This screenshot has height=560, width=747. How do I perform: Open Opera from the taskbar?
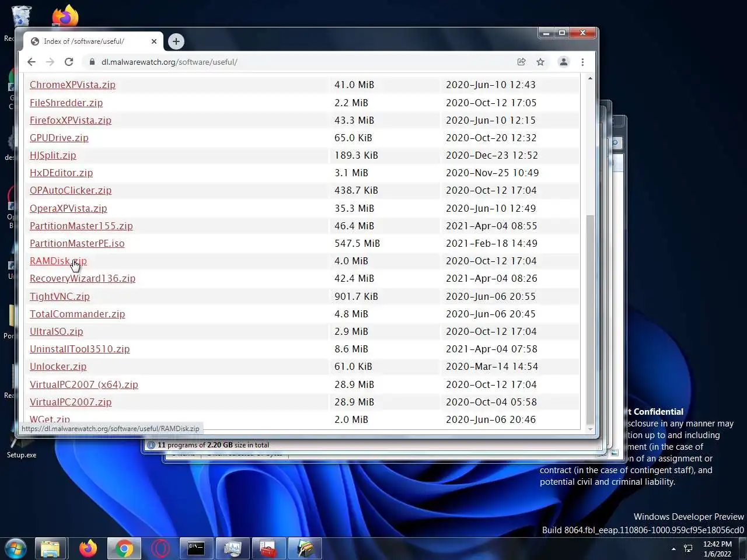pyautogui.click(x=160, y=548)
